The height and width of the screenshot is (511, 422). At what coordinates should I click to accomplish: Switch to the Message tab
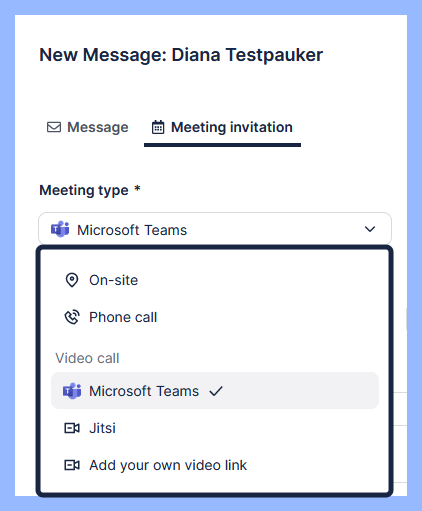pos(88,127)
